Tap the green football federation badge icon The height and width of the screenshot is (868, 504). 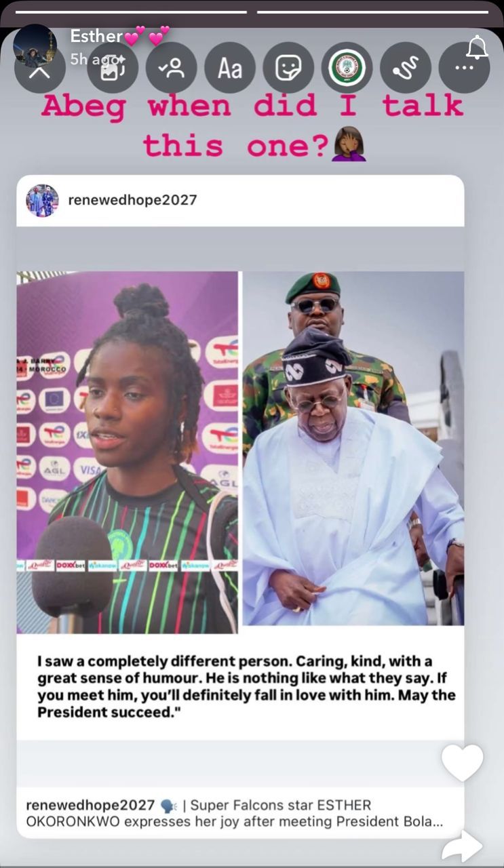[x=347, y=68]
